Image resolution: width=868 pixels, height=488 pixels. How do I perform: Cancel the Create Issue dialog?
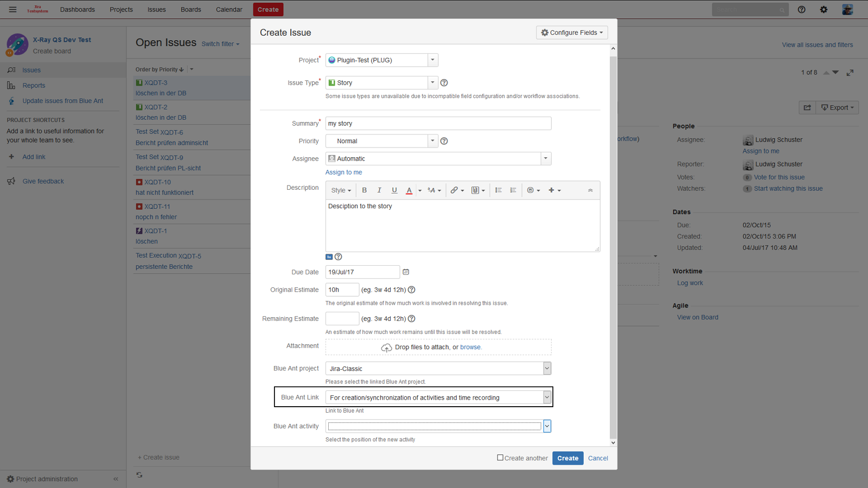tap(598, 458)
